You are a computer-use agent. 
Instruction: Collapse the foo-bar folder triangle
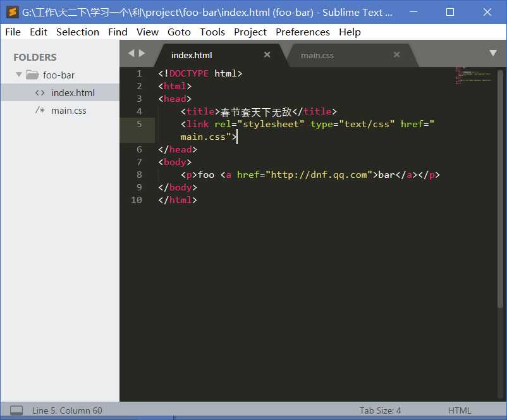tap(19, 75)
